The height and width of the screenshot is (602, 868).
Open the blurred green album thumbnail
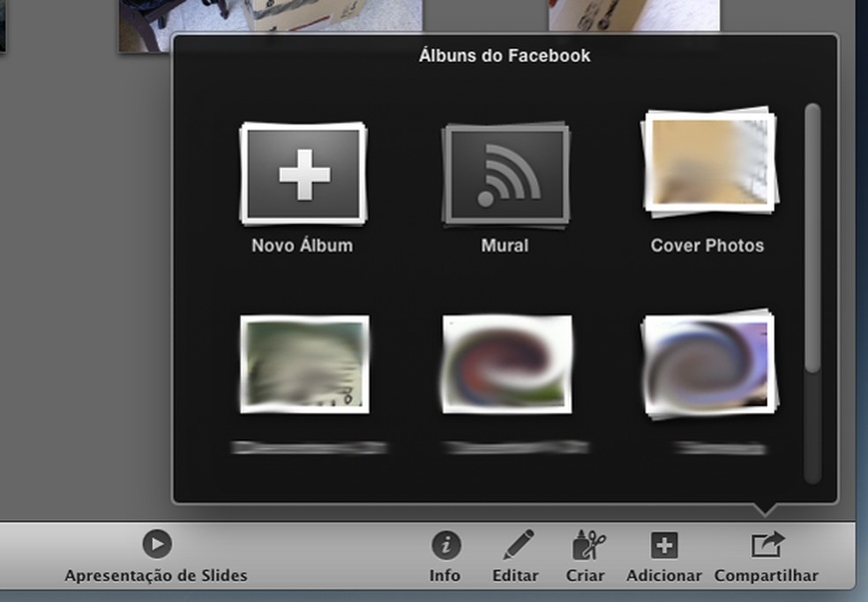[x=304, y=364]
